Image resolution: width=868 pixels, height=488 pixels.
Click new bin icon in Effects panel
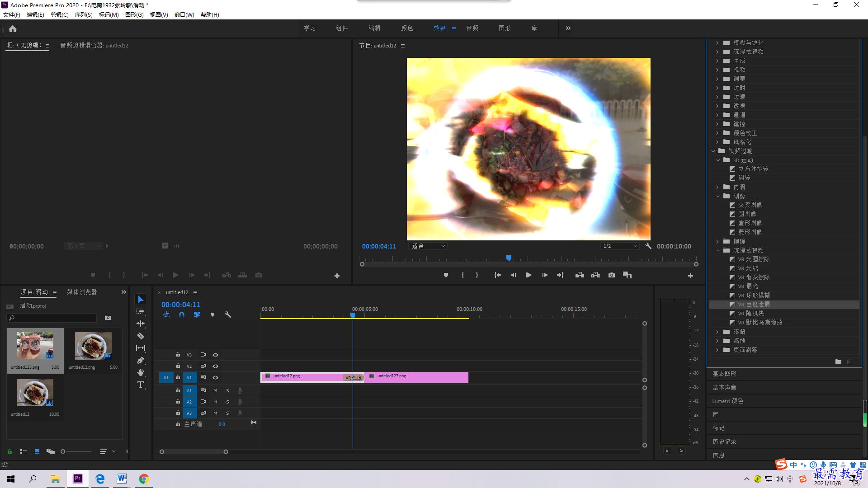(x=838, y=361)
